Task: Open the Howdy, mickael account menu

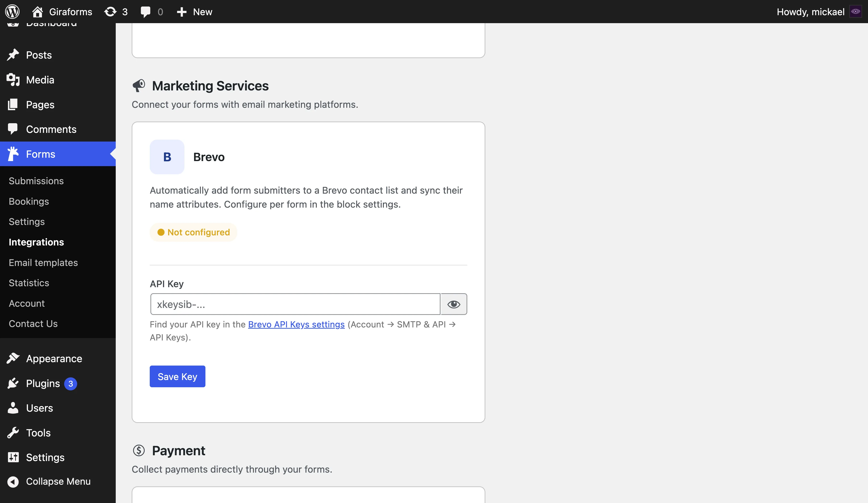Action: (x=810, y=11)
